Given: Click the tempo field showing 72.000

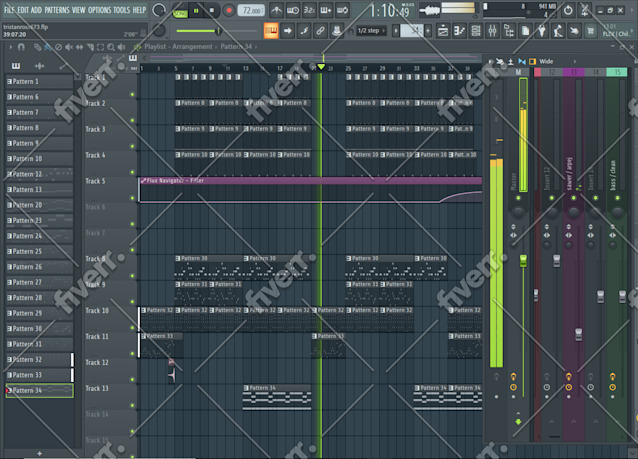Looking at the screenshot, I should tap(251, 11).
